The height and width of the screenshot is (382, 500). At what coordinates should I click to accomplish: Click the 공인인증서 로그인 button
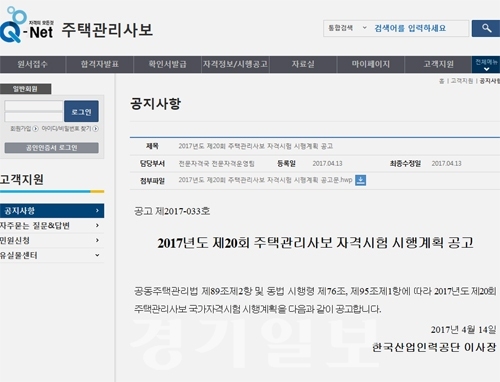pyautogui.click(x=52, y=148)
